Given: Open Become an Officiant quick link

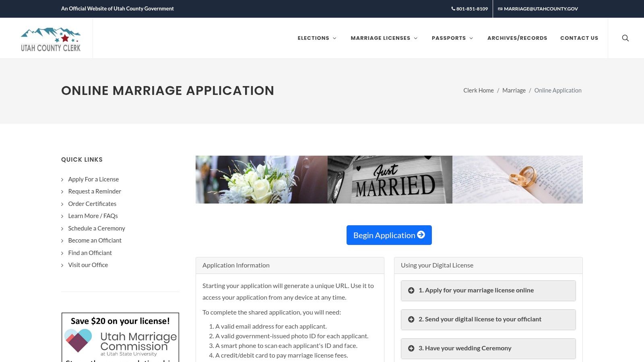Looking at the screenshot, I should (x=95, y=241).
